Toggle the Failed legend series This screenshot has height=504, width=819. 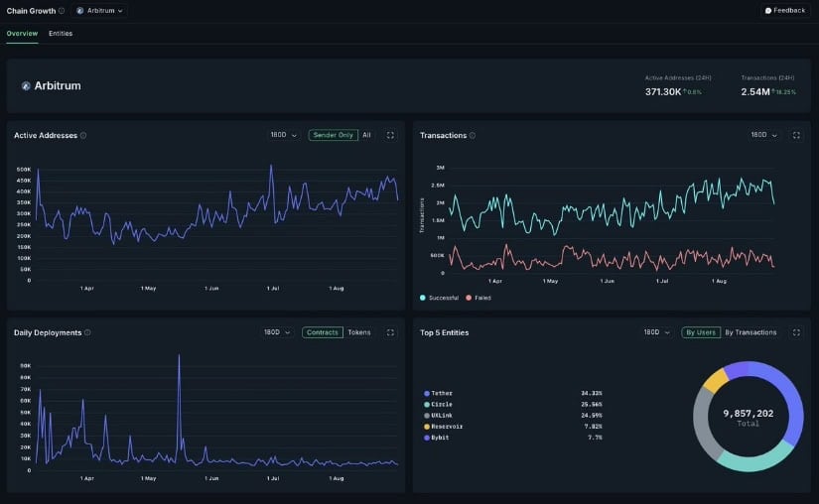tap(478, 298)
